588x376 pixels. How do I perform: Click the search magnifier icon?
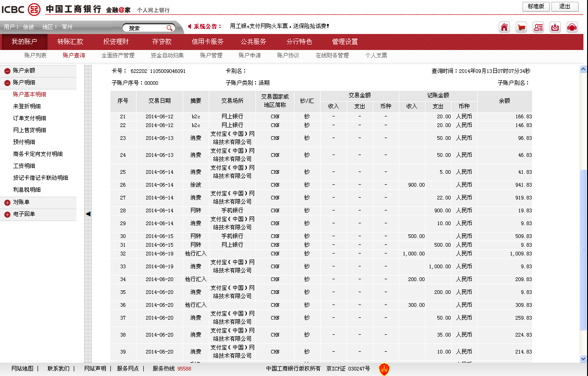click(169, 28)
